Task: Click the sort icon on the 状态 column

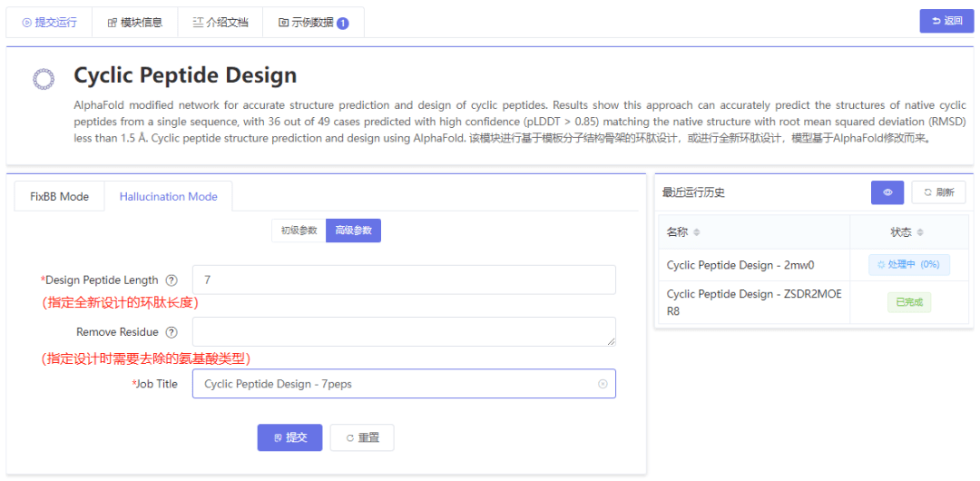Action: [x=920, y=232]
